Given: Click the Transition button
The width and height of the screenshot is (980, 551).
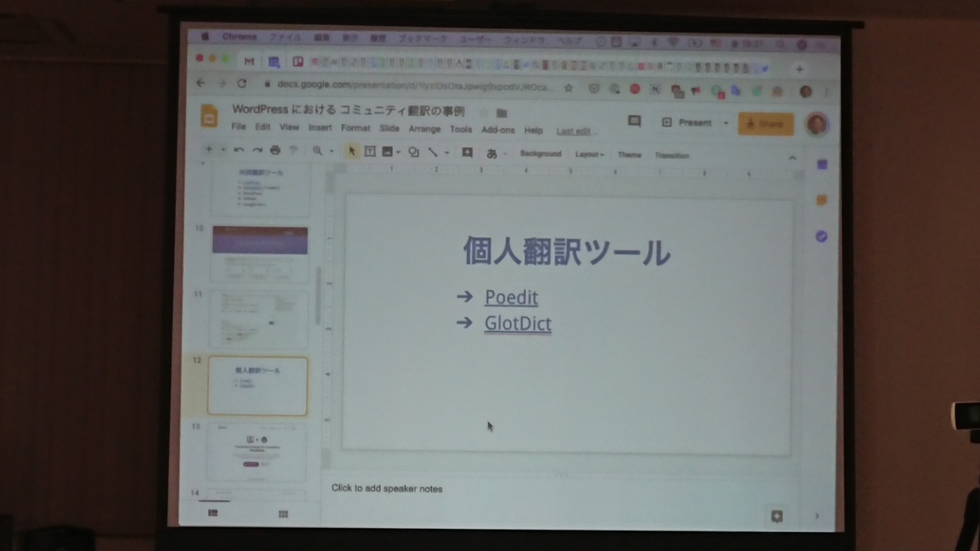Looking at the screenshot, I should pos(672,155).
